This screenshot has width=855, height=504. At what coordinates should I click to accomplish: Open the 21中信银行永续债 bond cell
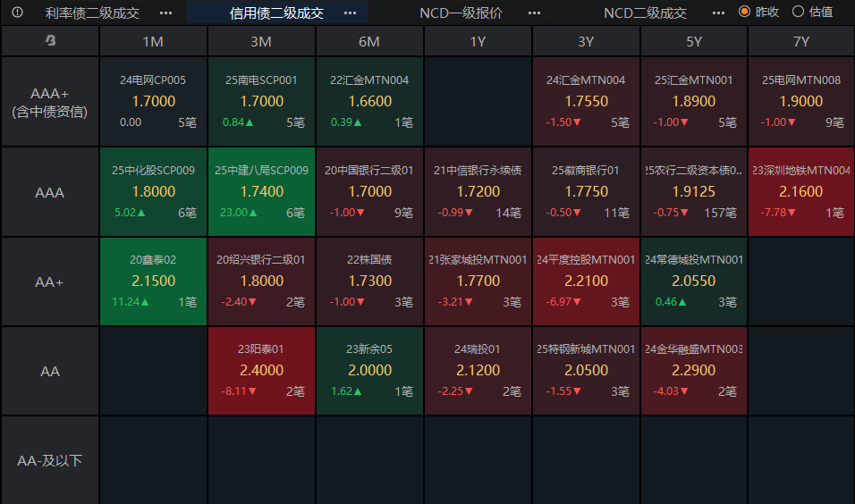click(x=478, y=192)
